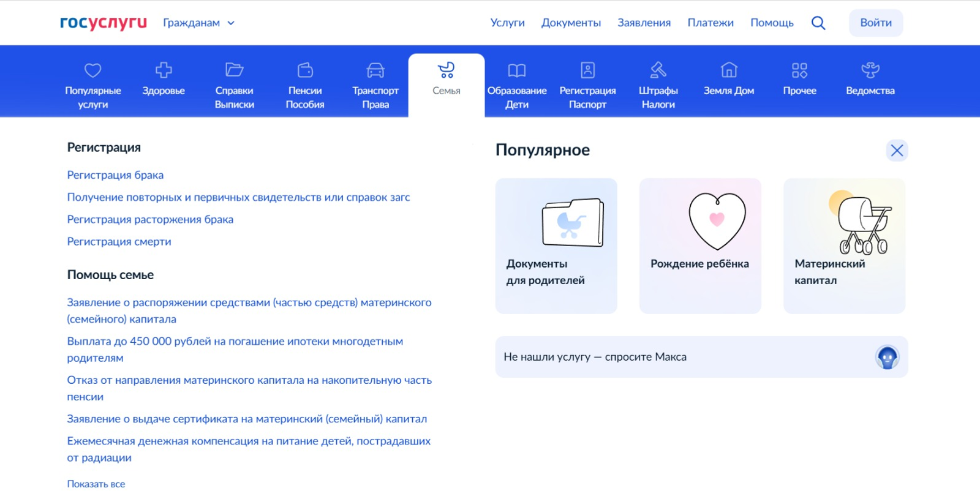
Task: Close the Популярное panel with X
Action: click(897, 151)
